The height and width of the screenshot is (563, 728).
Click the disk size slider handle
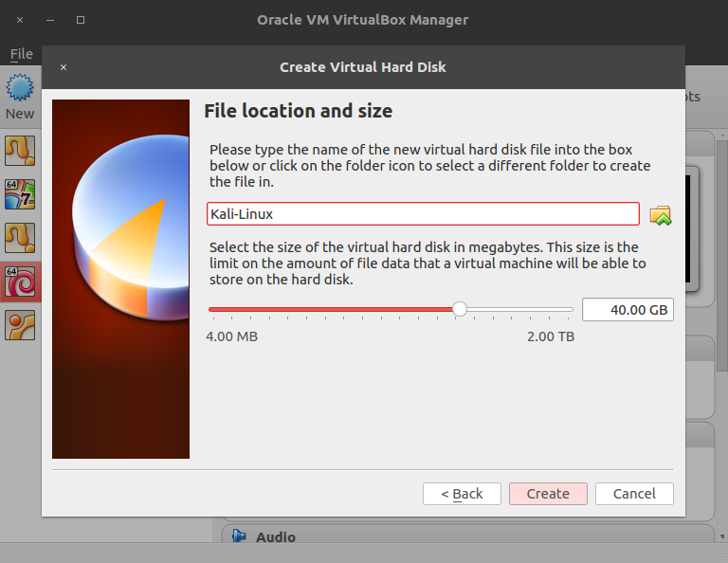[x=459, y=309]
